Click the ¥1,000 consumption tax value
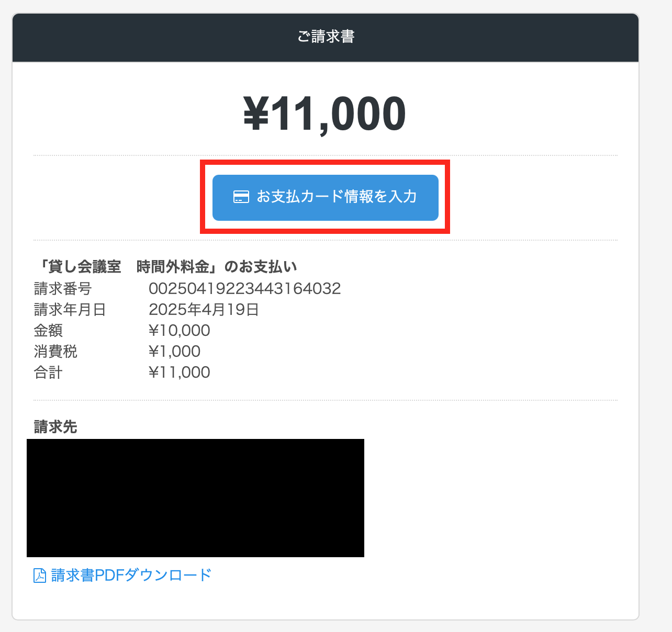The image size is (672, 632). 174,352
